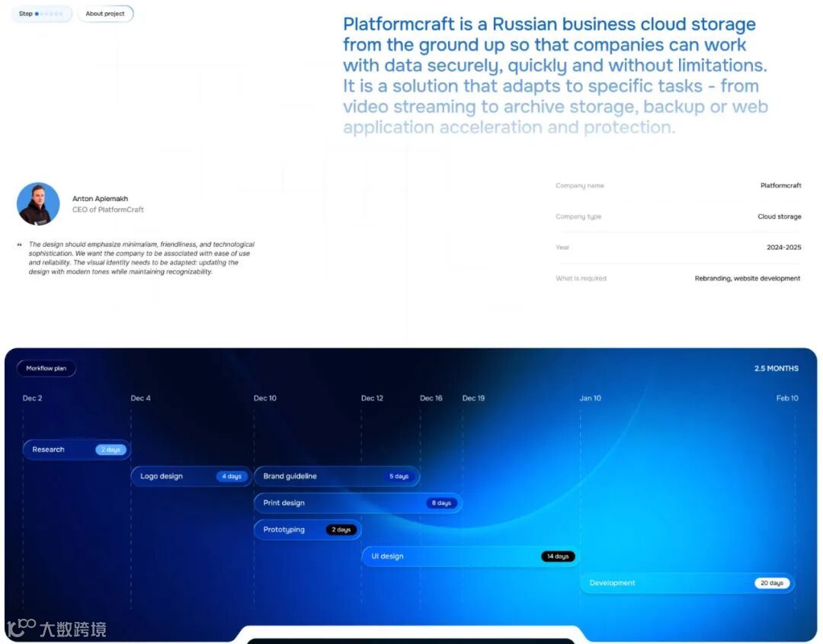Select the Feb 10 timeline marker
The width and height of the screenshot is (823, 644).
click(x=787, y=398)
